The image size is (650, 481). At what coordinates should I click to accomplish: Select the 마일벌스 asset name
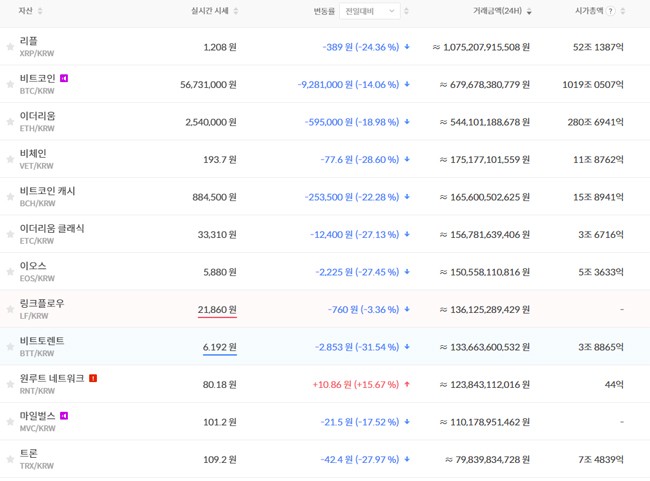pyautogui.click(x=37, y=415)
